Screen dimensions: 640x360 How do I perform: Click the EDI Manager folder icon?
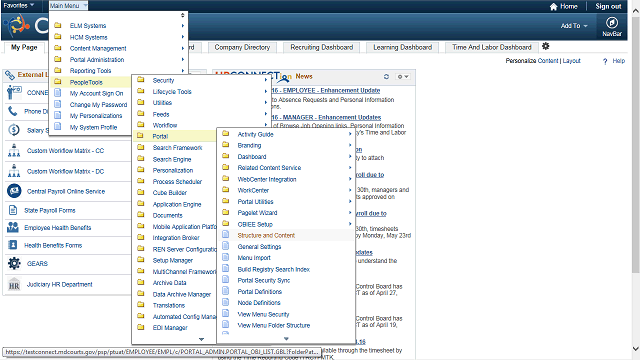pos(141,327)
